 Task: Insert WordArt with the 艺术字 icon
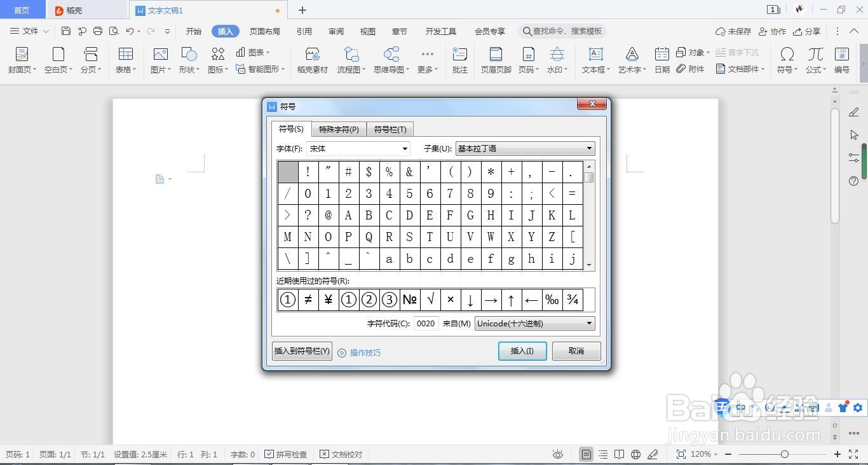[x=632, y=60]
